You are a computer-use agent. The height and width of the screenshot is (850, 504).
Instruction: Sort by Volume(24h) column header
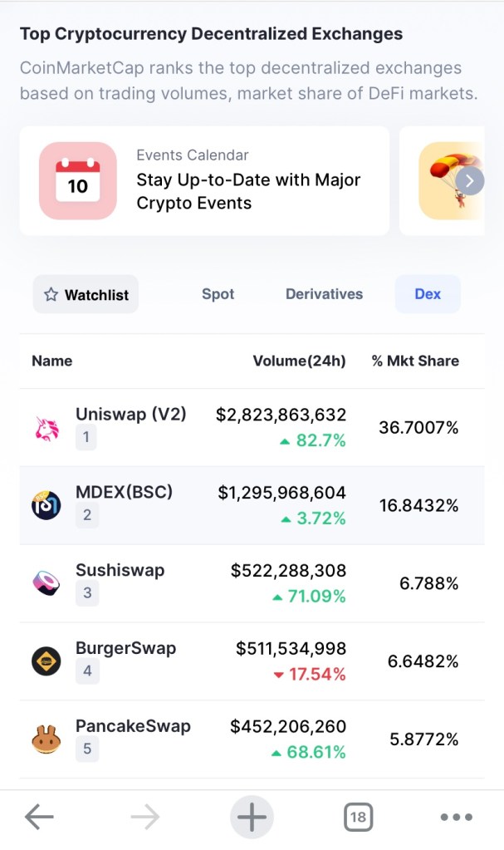click(x=299, y=361)
